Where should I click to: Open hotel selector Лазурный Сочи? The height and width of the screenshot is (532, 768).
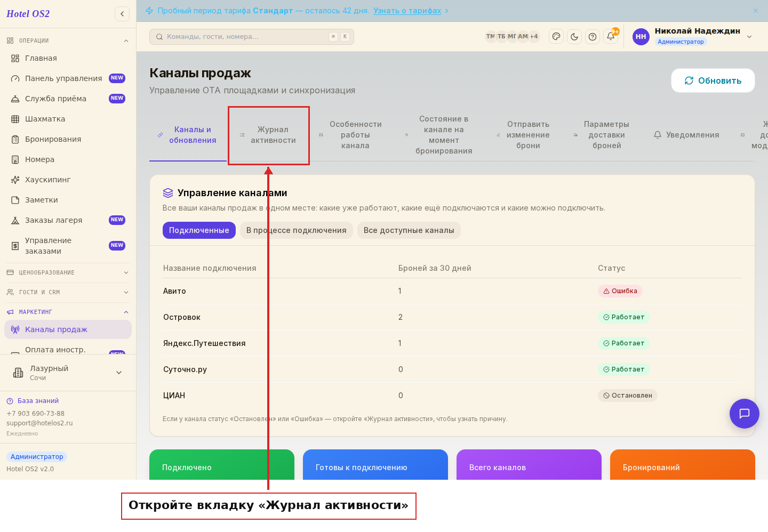(68, 373)
